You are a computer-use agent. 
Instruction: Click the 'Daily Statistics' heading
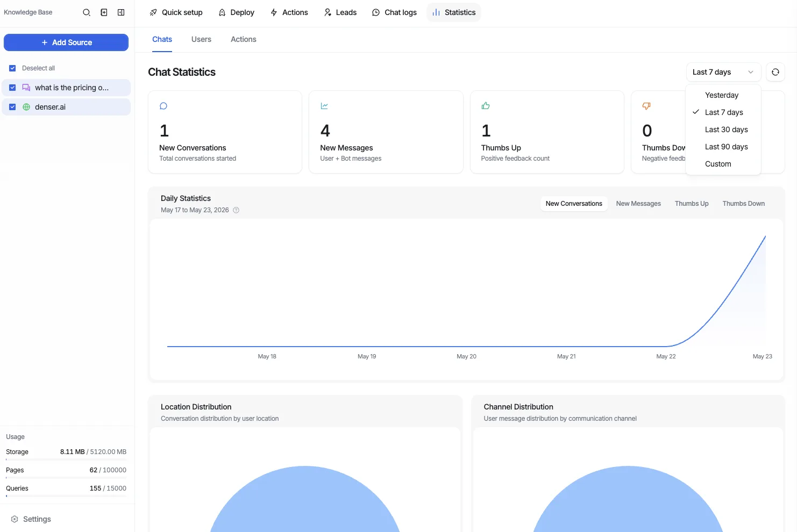tap(186, 198)
